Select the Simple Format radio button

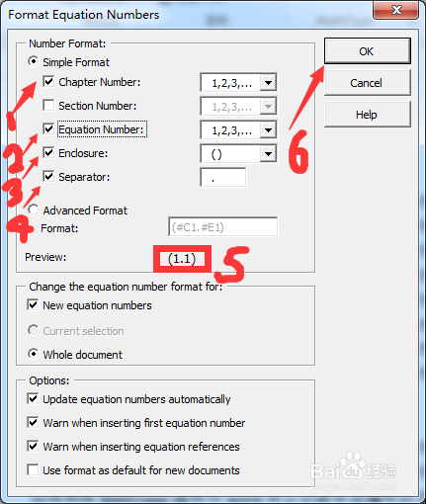click(x=33, y=61)
